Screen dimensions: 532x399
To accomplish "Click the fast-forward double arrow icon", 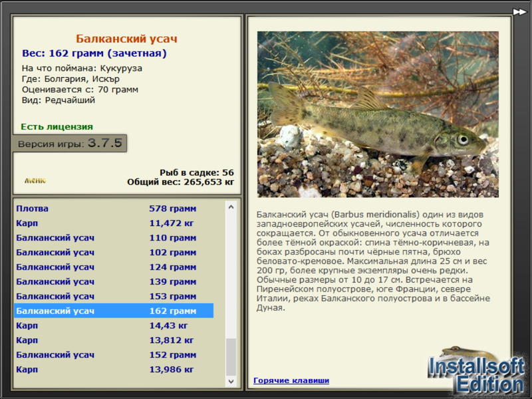I will (519, 12).
